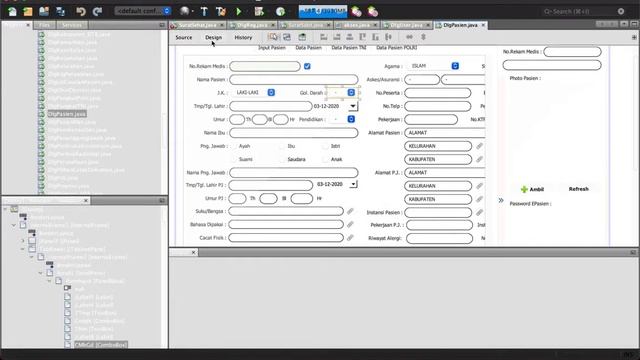Select DlgPasien.java in the Projects tree
This screenshot has width=640, height=360.
[x=67, y=114]
